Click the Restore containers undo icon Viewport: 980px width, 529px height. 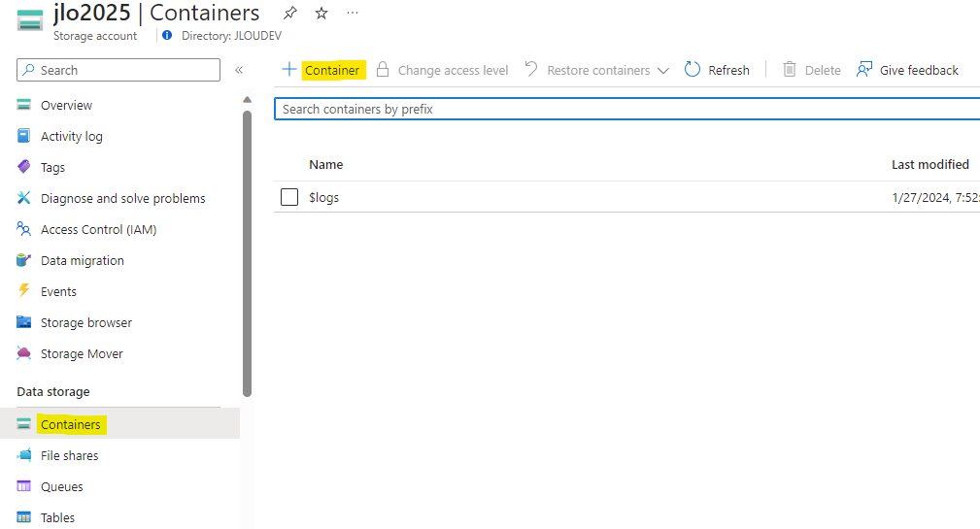pyautogui.click(x=531, y=69)
